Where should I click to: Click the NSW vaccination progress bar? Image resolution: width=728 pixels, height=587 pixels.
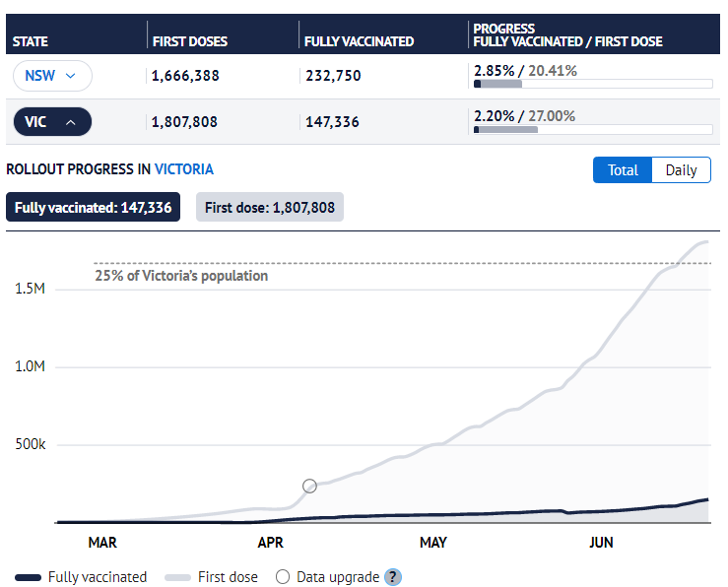(593, 84)
